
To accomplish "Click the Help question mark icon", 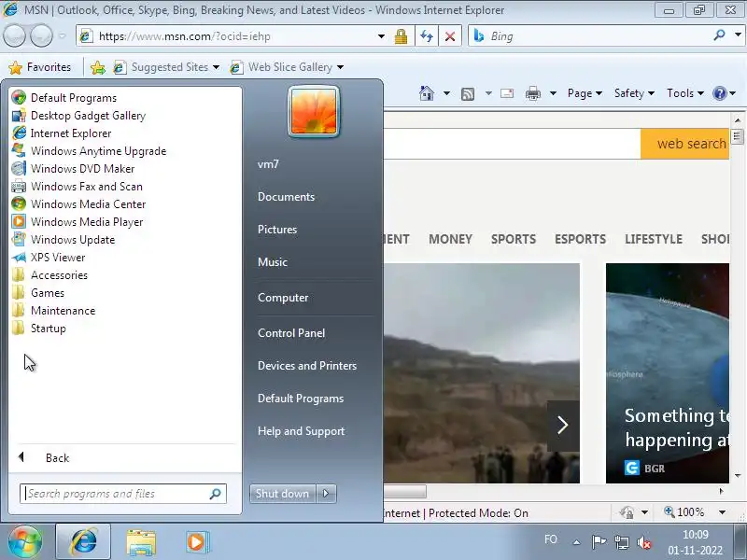I will coord(719,93).
